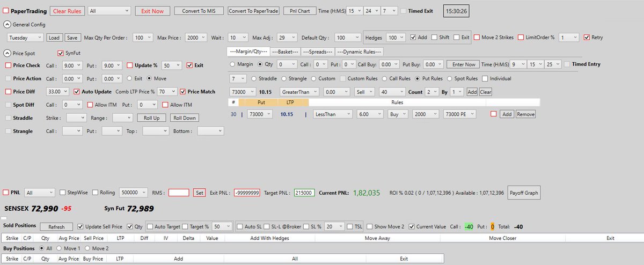Click the Set button beside RMS
This screenshot has width=644, height=265.
point(199,192)
